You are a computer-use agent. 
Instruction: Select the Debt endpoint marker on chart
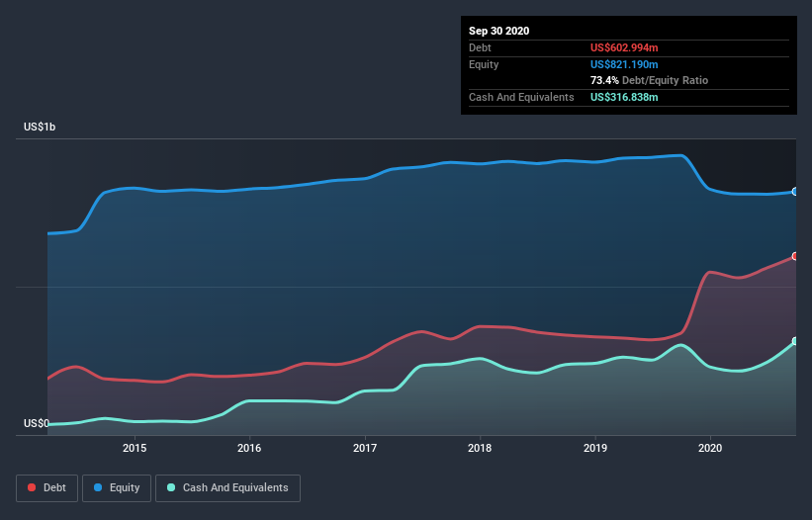click(x=795, y=256)
